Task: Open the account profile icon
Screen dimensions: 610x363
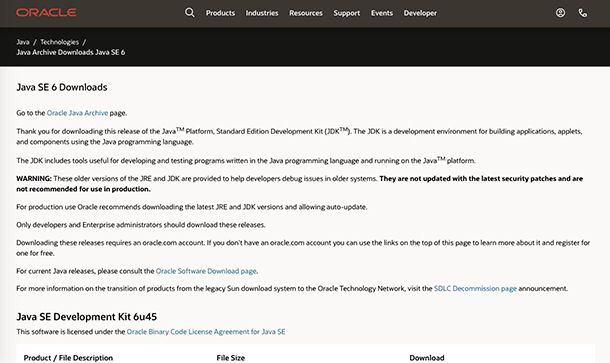Action: coord(560,13)
